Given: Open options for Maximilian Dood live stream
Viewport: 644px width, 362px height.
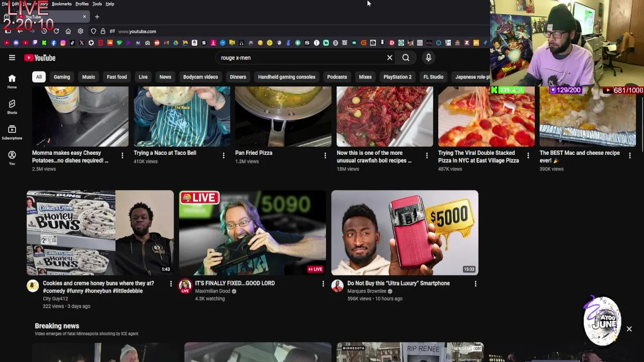Looking at the screenshot, I should [323, 284].
